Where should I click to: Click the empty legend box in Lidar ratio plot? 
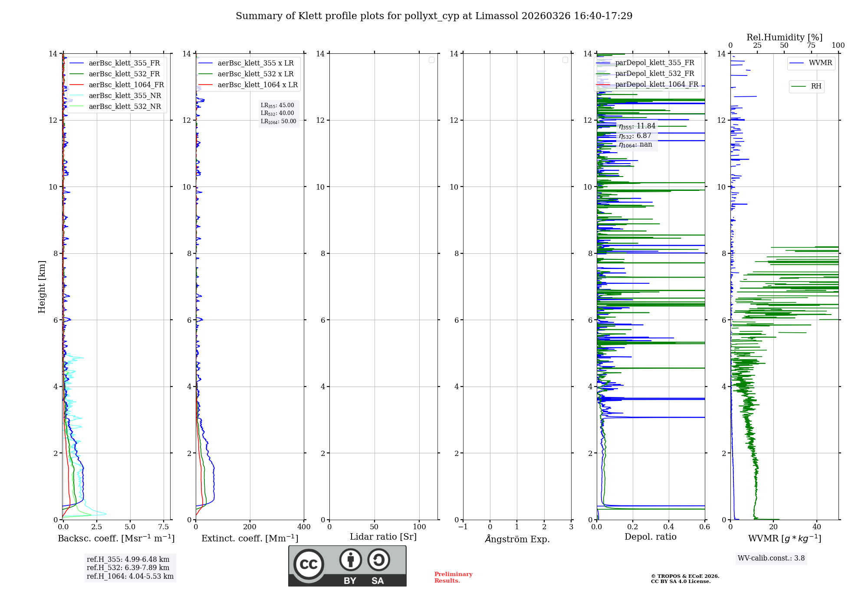point(431,60)
